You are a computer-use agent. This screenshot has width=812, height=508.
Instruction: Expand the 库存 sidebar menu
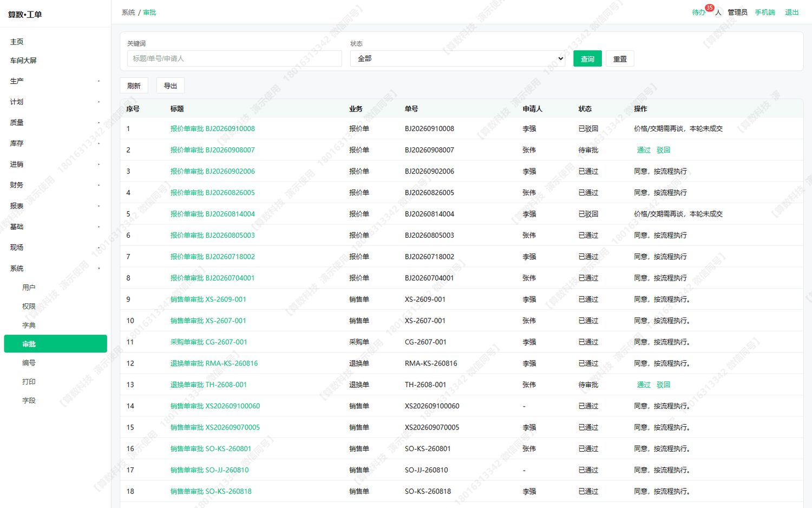click(55, 144)
